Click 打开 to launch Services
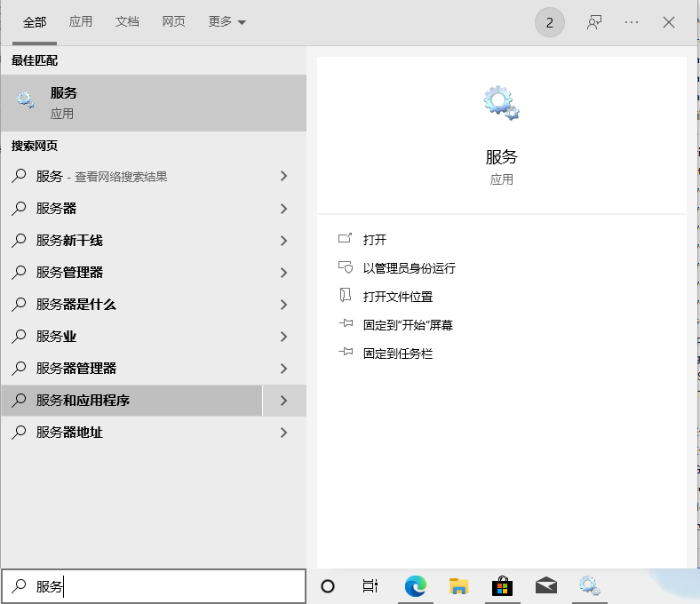The width and height of the screenshot is (700, 604). click(x=375, y=240)
